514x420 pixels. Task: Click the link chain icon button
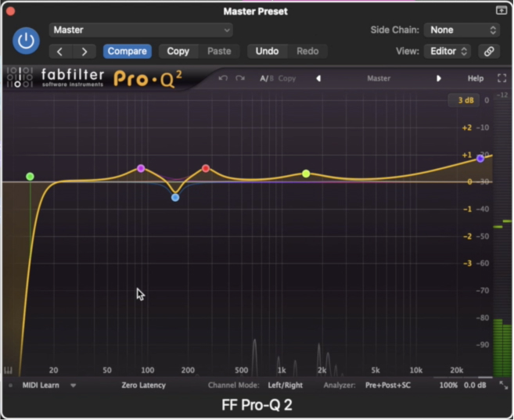click(x=489, y=51)
